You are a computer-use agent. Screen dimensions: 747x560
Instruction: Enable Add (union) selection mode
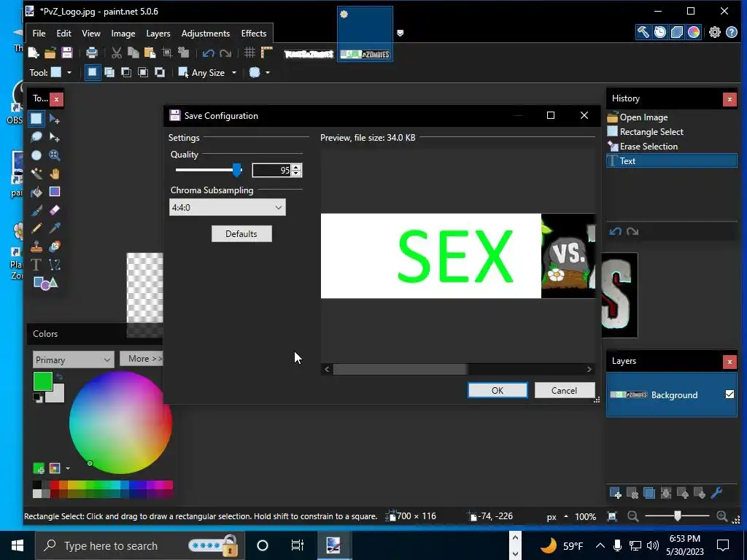click(109, 72)
